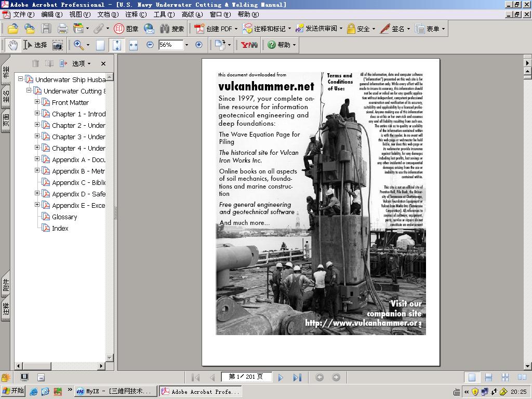Open the View menu (视图)
Viewport: 532px width, 399px height.
click(x=80, y=15)
